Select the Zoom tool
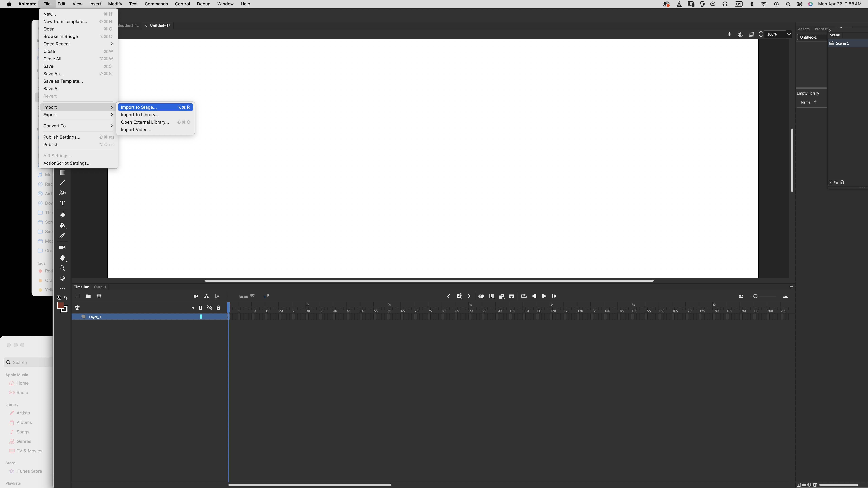The width and height of the screenshot is (868, 488). click(62, 268)
